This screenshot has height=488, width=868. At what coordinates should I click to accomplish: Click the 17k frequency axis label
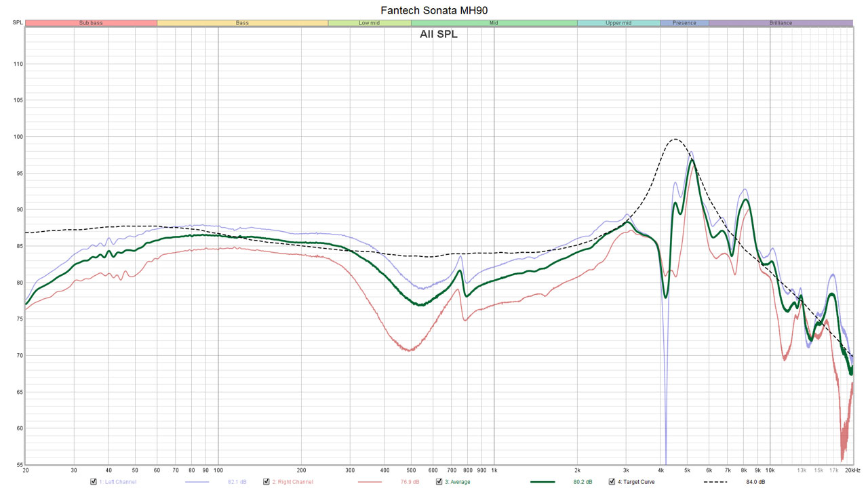[833, 470]
